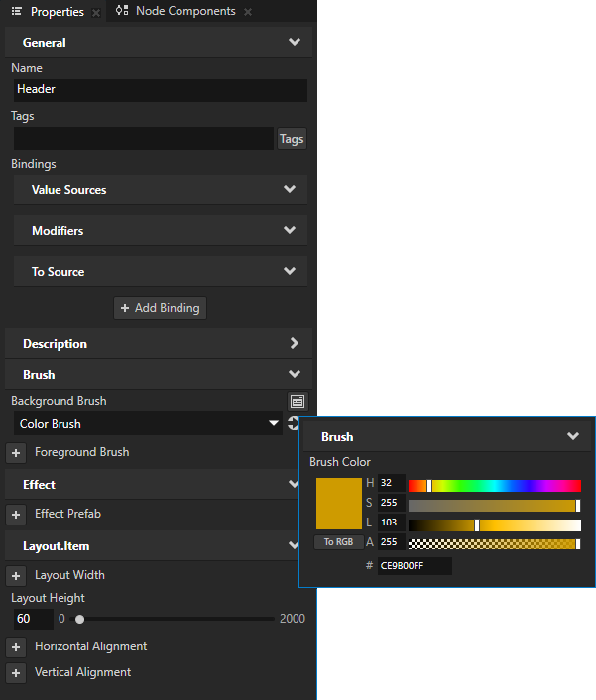Close the Node Components tab

click(x=248, y=13)
